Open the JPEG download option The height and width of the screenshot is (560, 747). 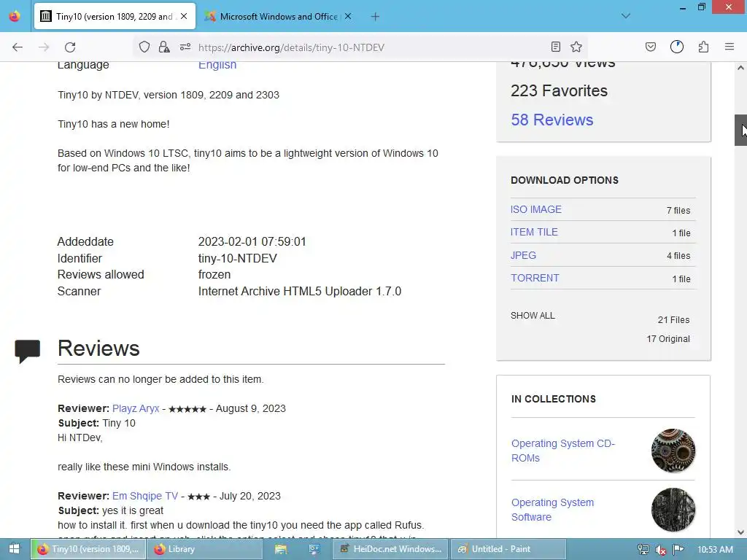coord(523,255)
